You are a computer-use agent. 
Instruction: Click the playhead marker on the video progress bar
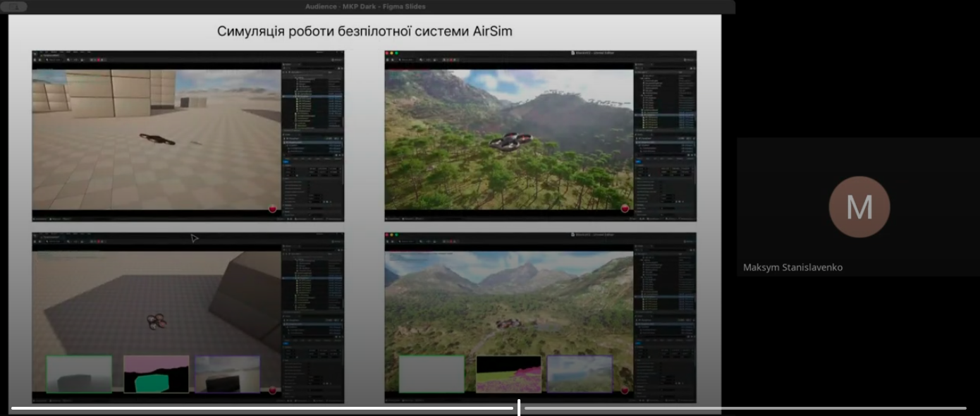519,408
